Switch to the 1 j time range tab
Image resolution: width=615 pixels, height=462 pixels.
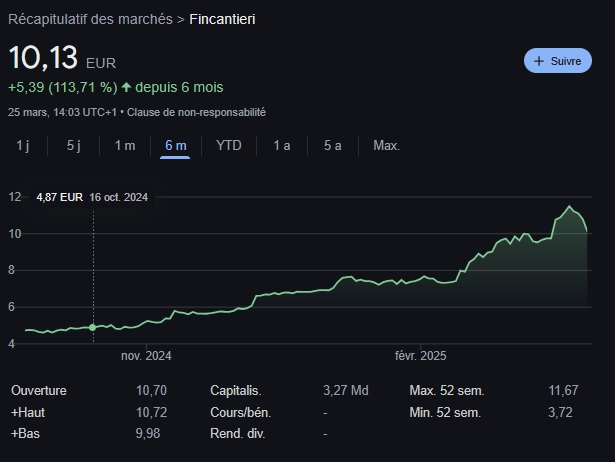click(x=23, y=145)
